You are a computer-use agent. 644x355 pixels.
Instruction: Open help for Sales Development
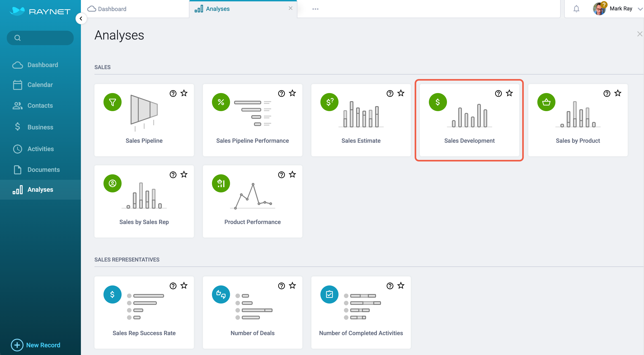point(498,93)
